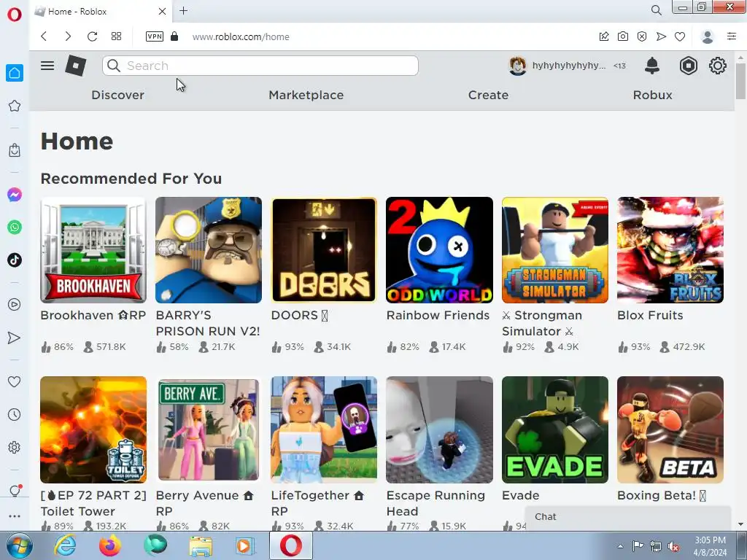View site security lock info

click(x=174, y=36)
